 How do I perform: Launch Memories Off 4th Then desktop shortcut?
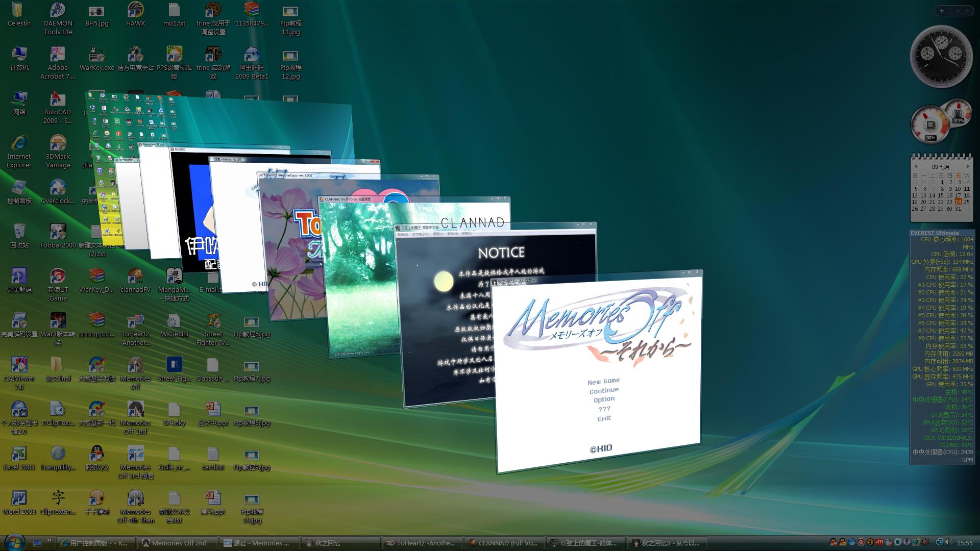pos(135,507)
